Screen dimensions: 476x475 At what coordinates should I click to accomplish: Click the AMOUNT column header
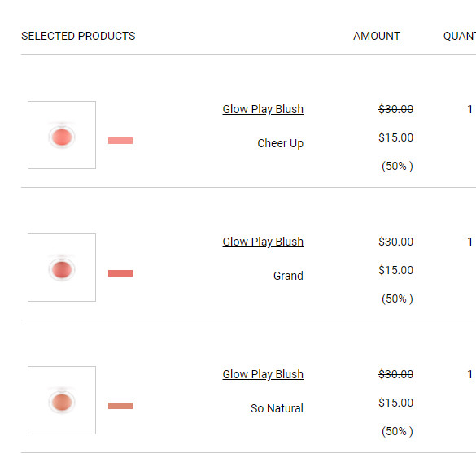point(377,36)
